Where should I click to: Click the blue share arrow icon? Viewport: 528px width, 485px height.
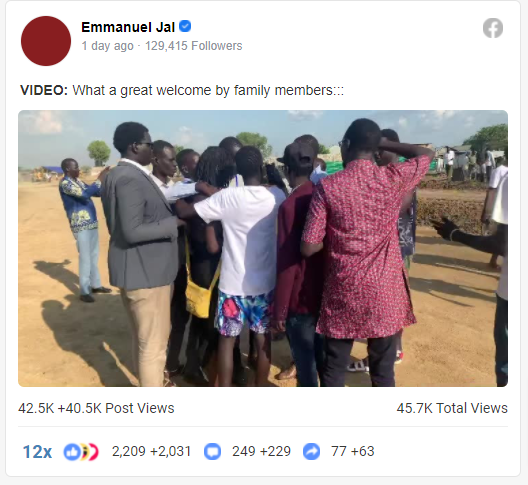coord(311,452)
